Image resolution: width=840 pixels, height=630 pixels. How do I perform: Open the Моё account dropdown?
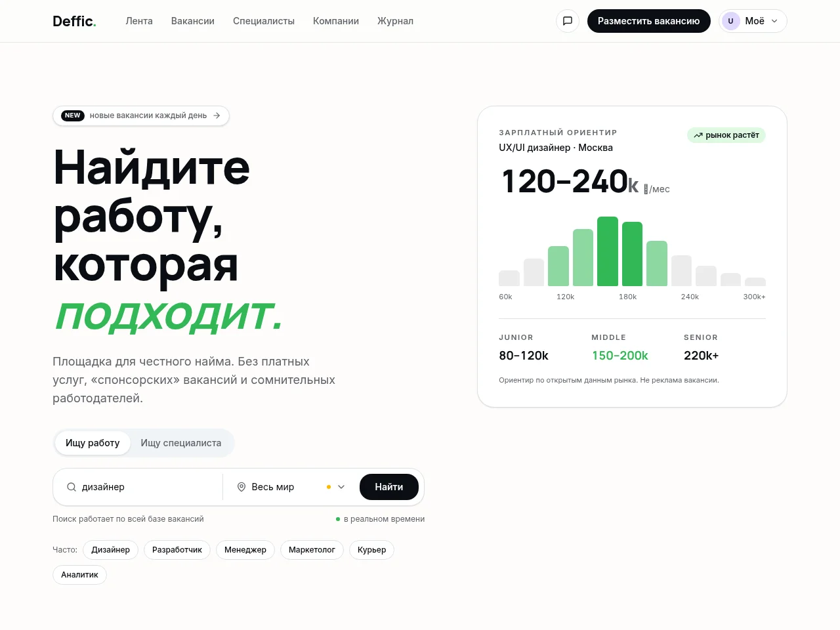(x=753, y=21)
